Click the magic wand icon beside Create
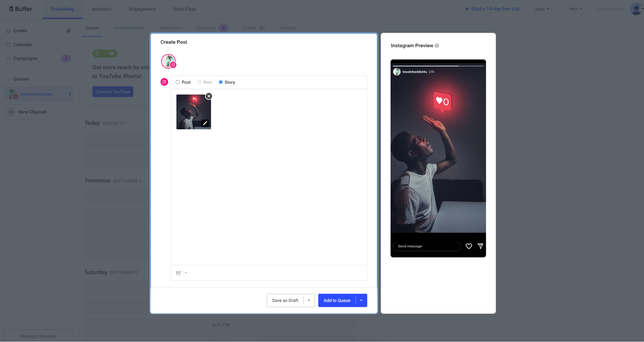 click(x=69, y=31)
